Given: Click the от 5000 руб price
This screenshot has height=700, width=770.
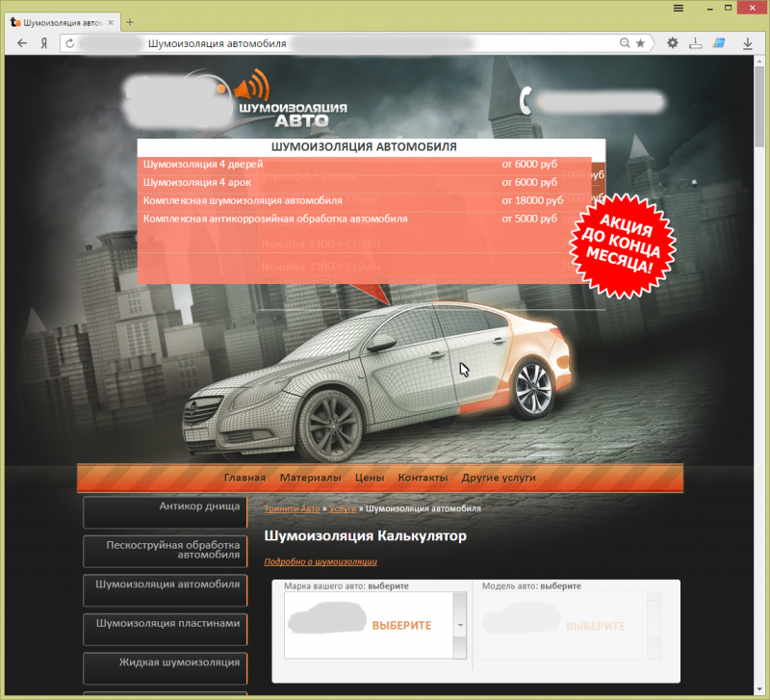Looking at the screenshot, I should [529, 219].
